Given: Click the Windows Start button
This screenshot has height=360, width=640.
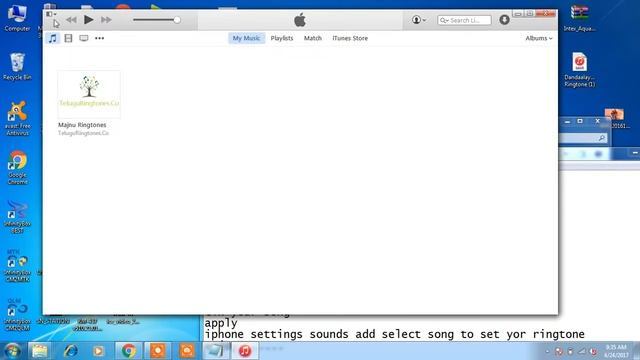Looking at the screenshot, I should pyautogui.click(x=12, y=351).
